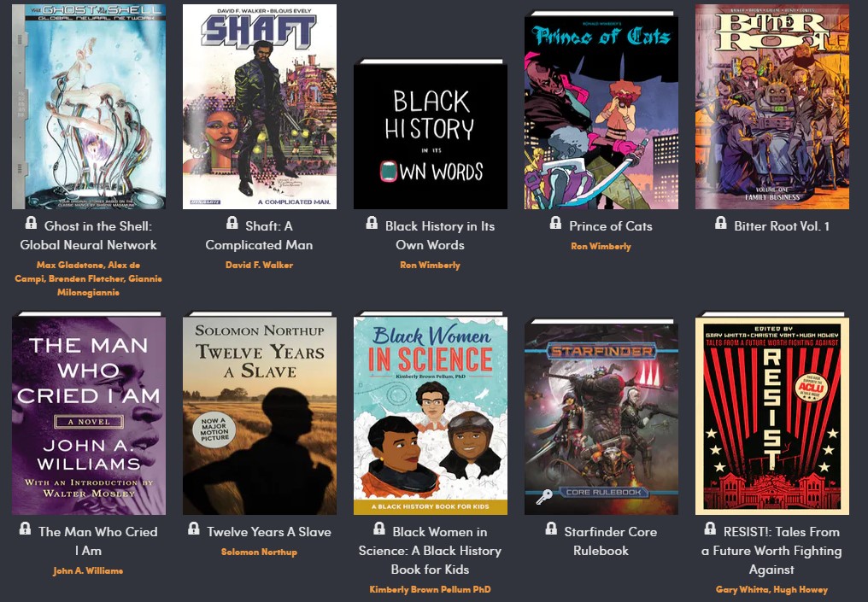Click the Gary Whitta, Hugh Howey author link
The image size is (868, 602).
771,589
